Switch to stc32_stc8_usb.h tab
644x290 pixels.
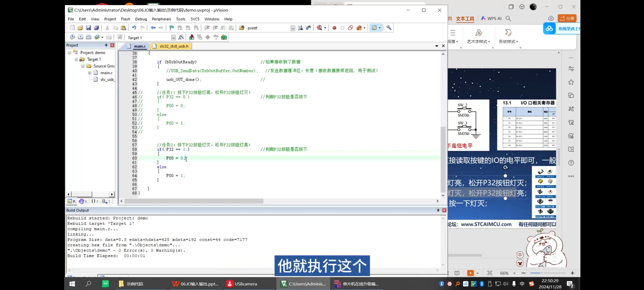coord(174,46)
